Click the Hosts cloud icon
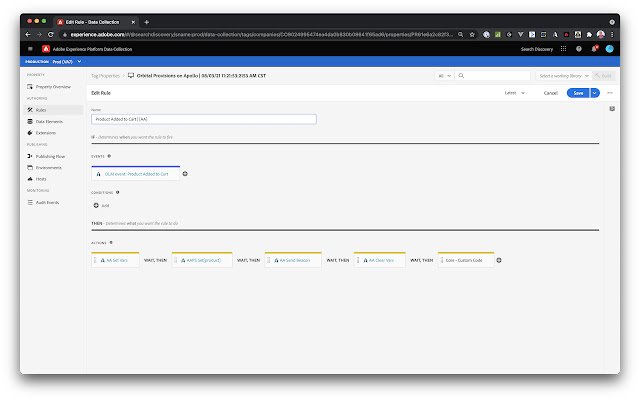The height and width of the screenshot is (400, 640). 30,179
